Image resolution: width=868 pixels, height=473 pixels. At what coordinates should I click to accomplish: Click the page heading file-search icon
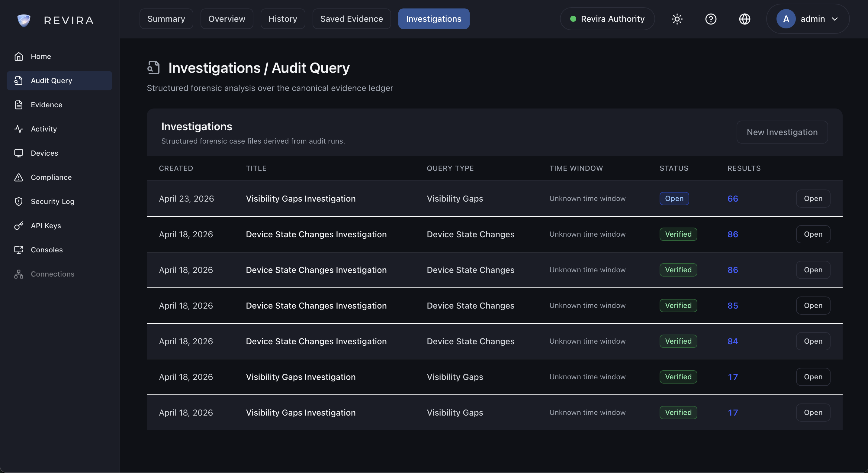coord(154,67)
